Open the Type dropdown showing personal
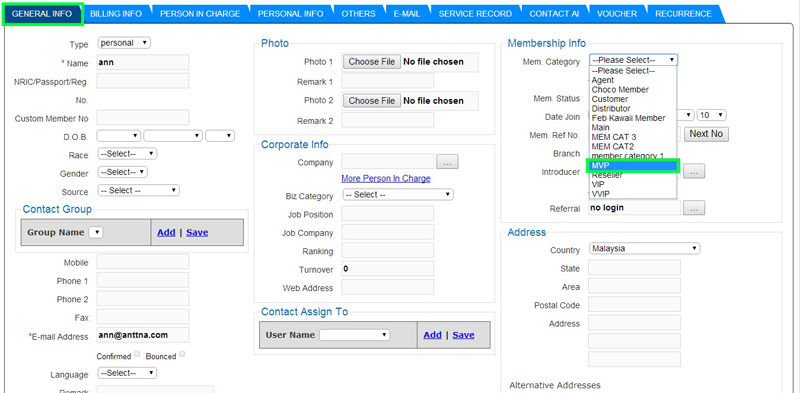800x393 pixels. (124, 43)
